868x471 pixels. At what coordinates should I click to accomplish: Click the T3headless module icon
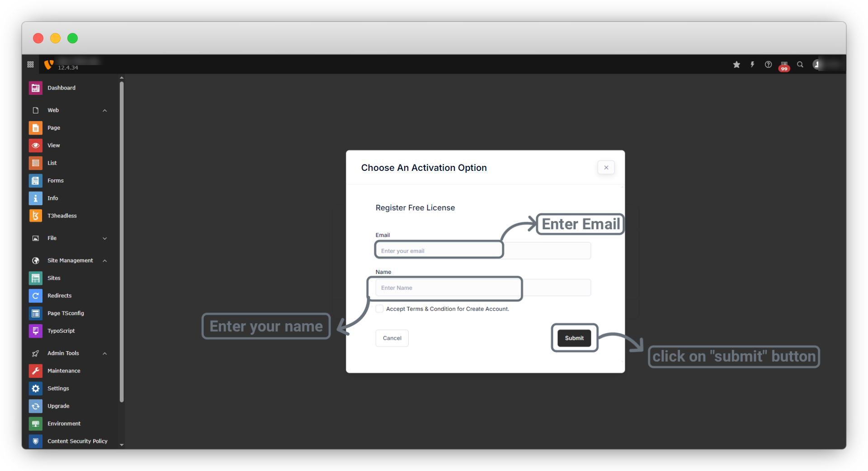coord(35,216)
